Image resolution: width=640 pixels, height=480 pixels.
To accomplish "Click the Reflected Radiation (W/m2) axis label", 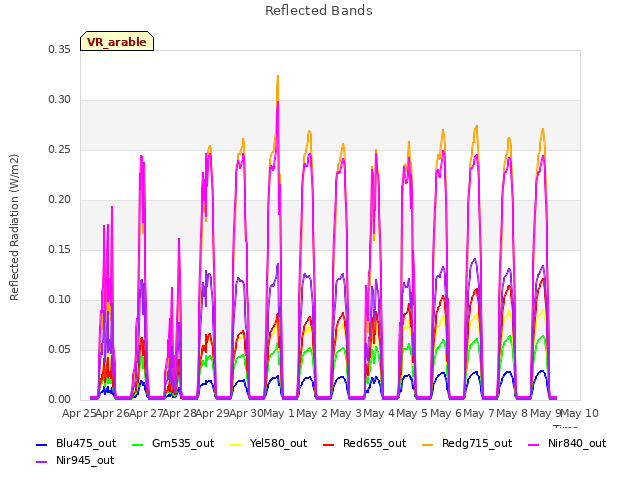I will point(14,227).
